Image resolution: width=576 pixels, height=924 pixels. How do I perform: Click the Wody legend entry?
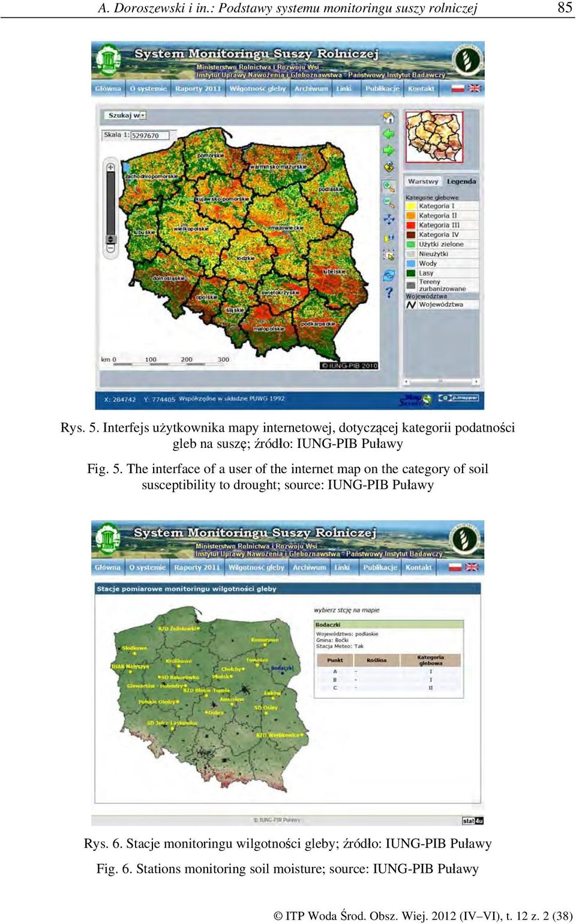click(x=442, y=264)
